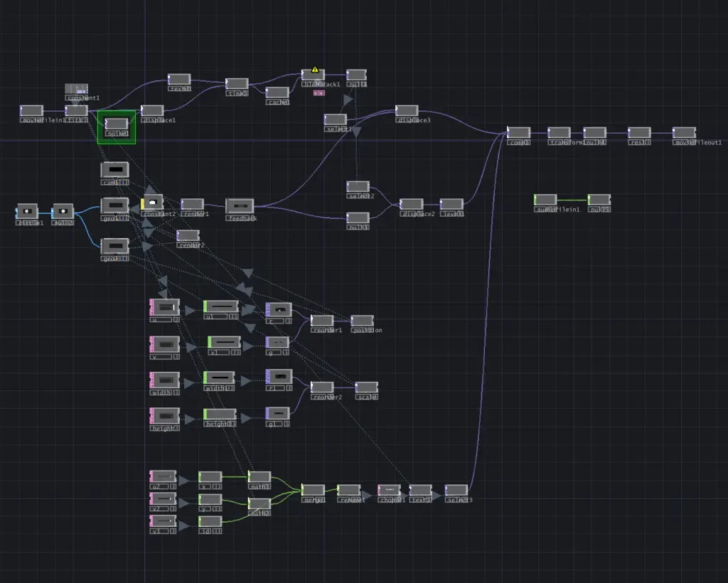
Task: Select the scale node
Action: pyautogui.click(x=367, y=387)
